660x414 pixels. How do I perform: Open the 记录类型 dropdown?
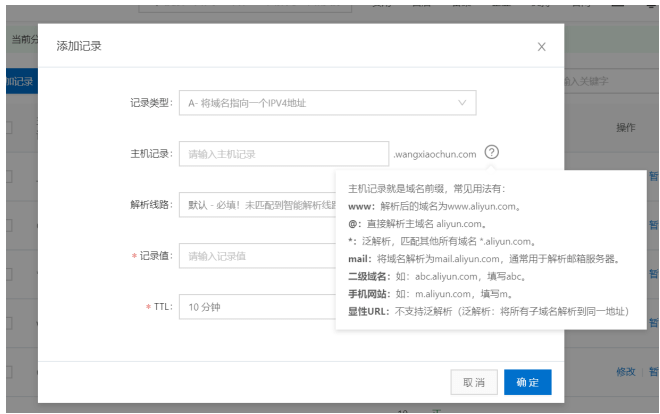pos(327,103)
